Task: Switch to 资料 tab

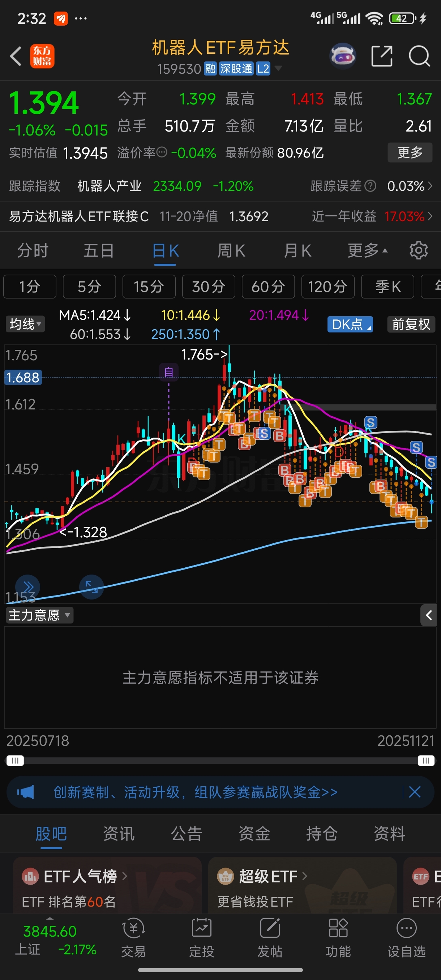Action: tap(390, 834)
